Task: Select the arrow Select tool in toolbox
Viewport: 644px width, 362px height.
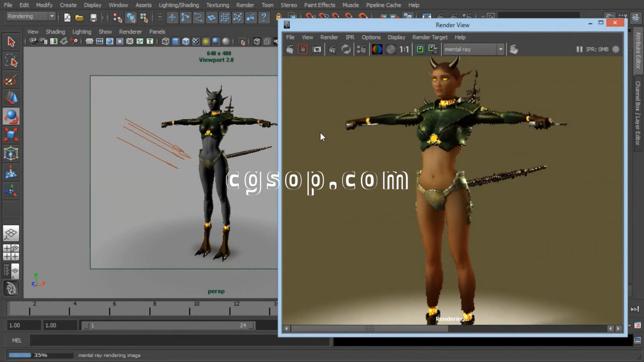Action: [11, 42]
